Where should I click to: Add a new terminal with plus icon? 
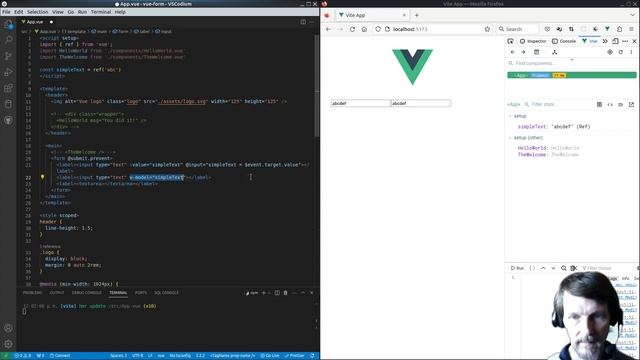click(263, 293)
